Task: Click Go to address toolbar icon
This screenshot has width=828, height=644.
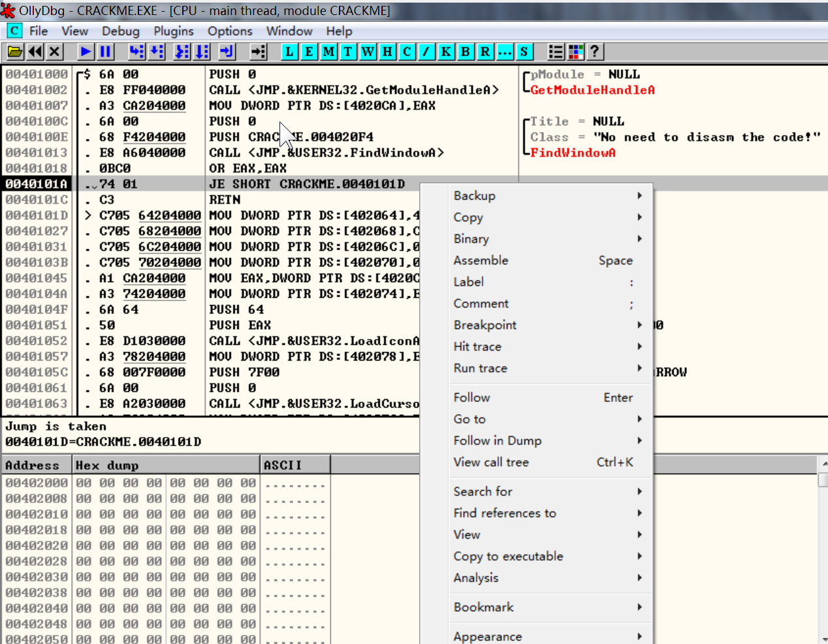Action: coord(259,52)
